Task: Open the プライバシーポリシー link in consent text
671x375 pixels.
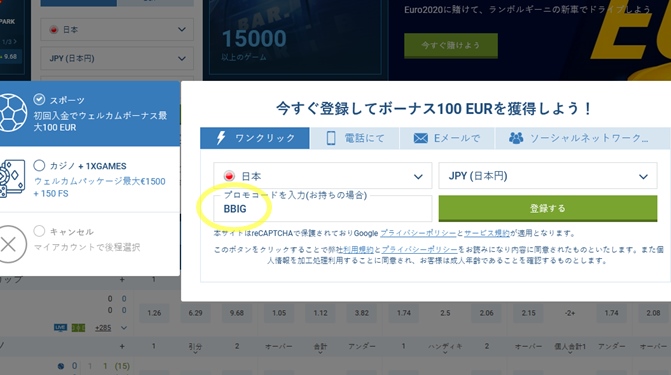Action: [x=419, y=250]
